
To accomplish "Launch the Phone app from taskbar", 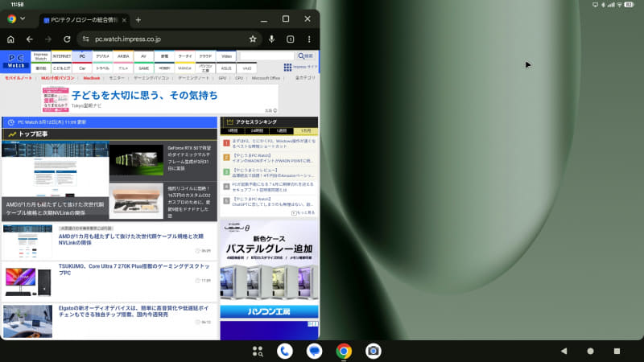I will pos(285,352).
